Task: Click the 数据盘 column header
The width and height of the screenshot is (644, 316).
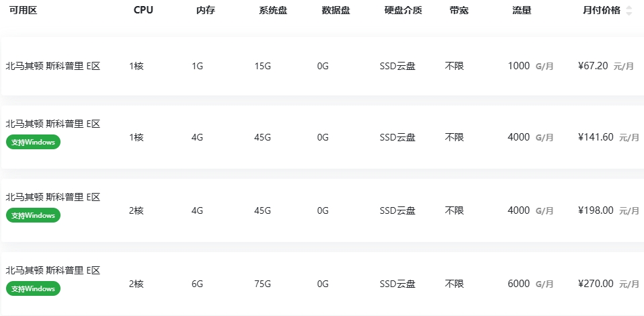Action: [x=335, y=10]
